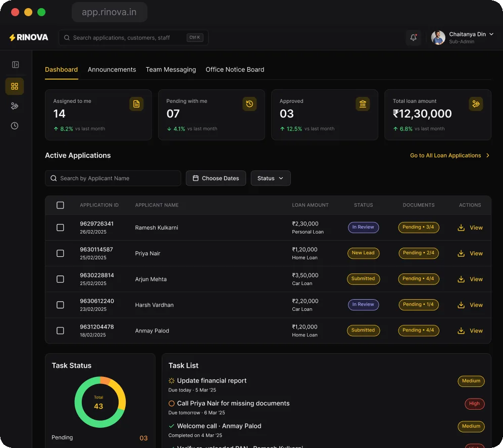Screen dimensions: 503x448
Task: Switch to Team Messaging tab
Action: (x=171, y=70)
